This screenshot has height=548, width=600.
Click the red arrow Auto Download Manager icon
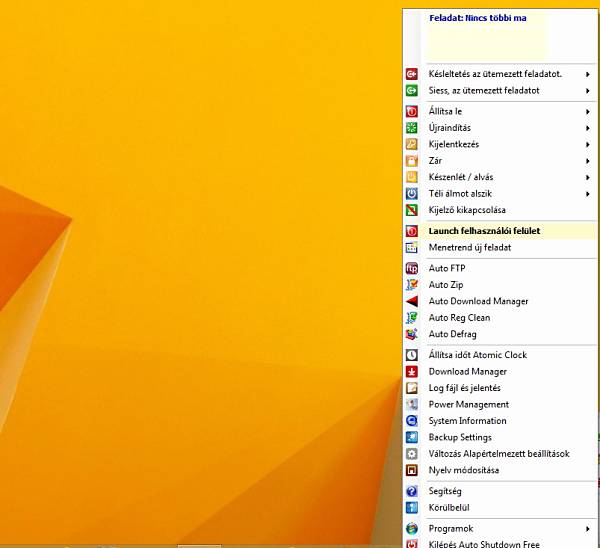coord(412,301)
